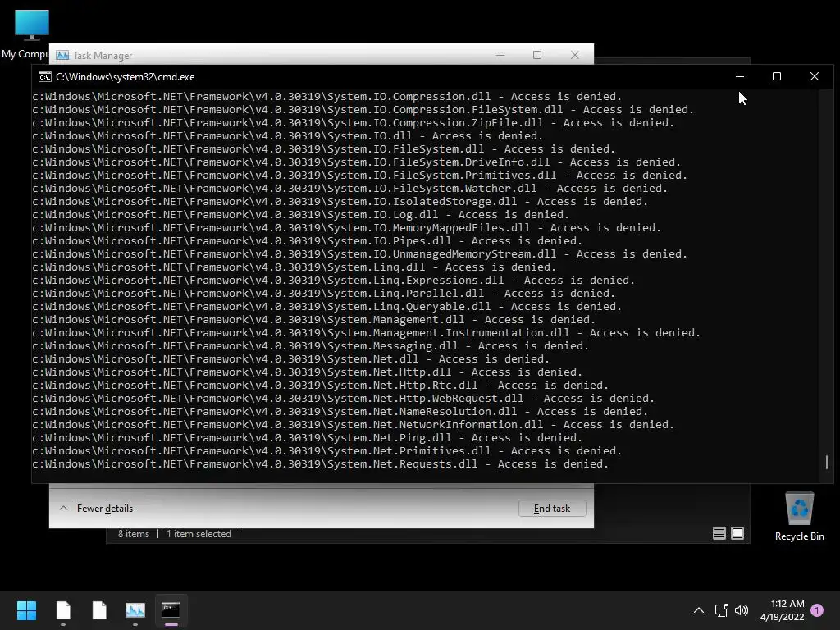The width and height of the screenshot is (840, 630).
Task: Switch to Task Manager from the taskbar
Action: tap(135, 610)
